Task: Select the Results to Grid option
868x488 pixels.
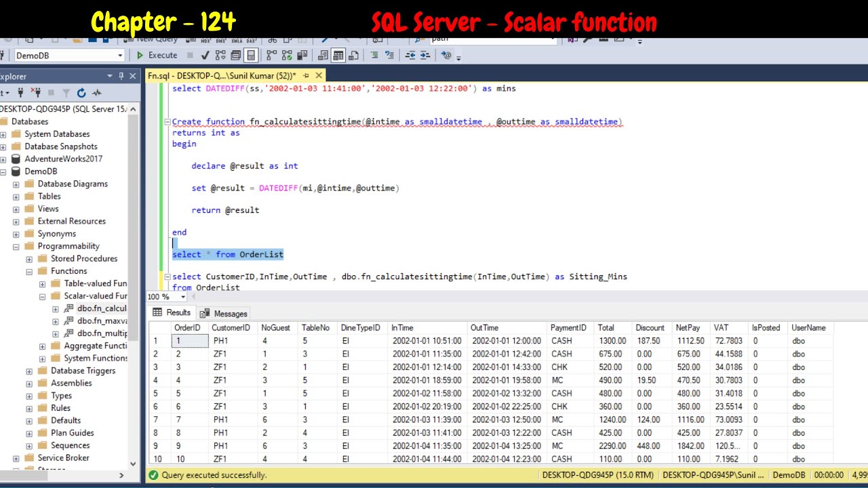Action: pyautogui.click(x=338, y=56)
